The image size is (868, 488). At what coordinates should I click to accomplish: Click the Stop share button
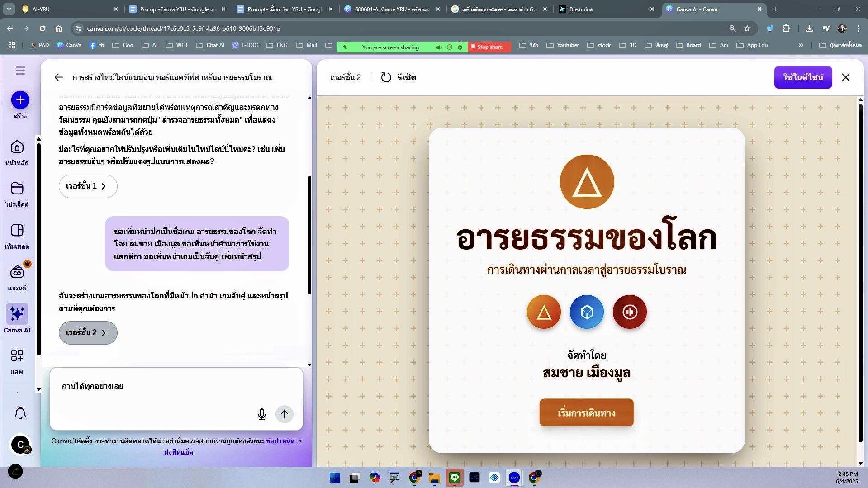[x=489, y=47]
